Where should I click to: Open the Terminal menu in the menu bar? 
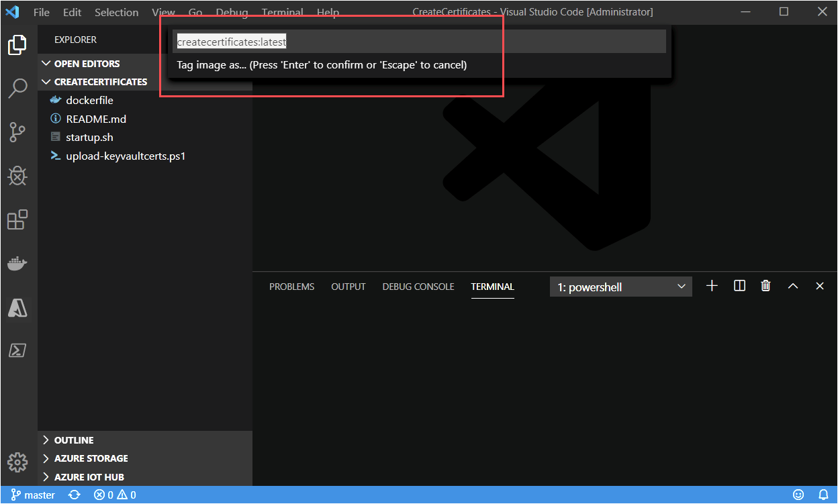tap(282, 11)
